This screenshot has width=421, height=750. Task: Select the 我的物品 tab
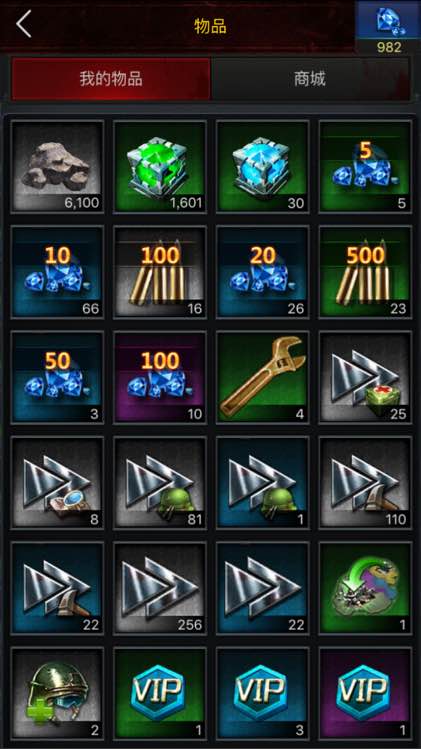click(x=111, y=79)
